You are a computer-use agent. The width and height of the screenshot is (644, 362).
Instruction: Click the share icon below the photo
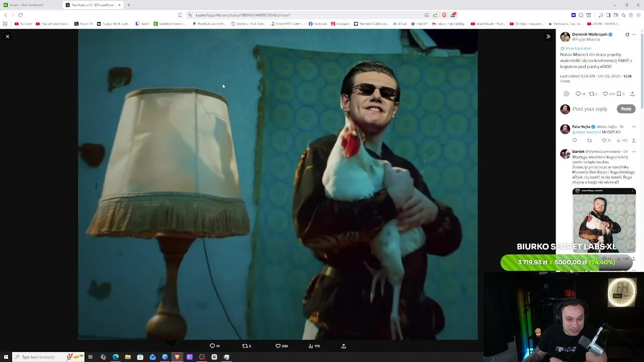pos(344,346)
